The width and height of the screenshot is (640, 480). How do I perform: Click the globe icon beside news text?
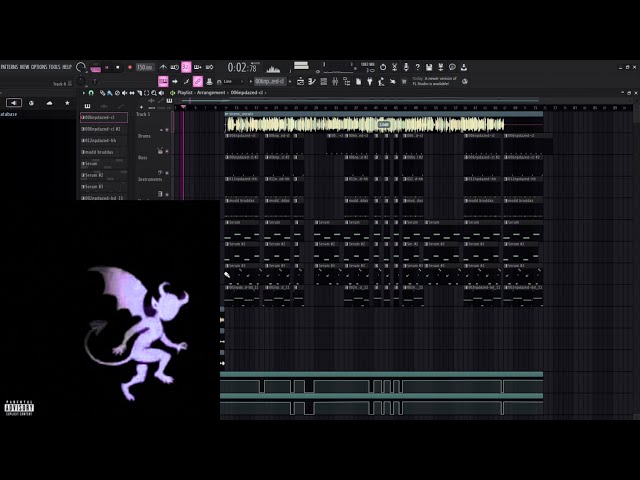(x=464, y=82)
